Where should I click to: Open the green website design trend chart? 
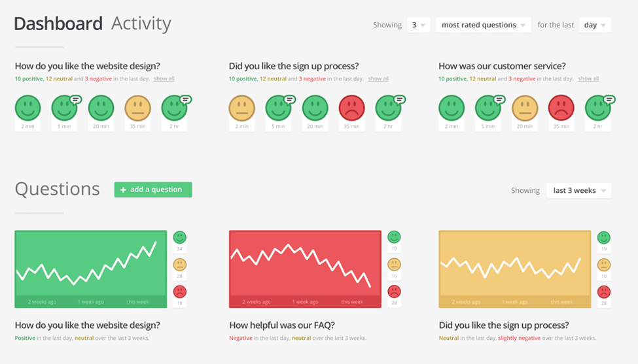90,269
